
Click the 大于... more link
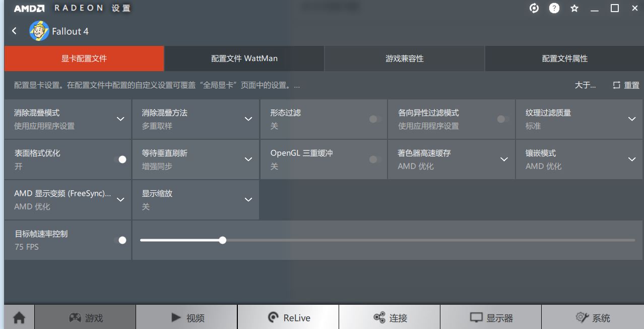click(585, 85)
